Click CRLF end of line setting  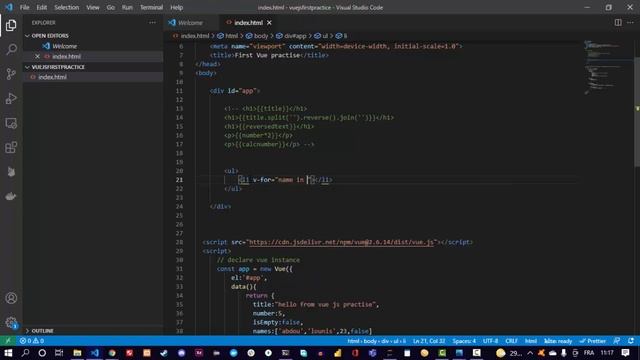[x=511, y=341]
